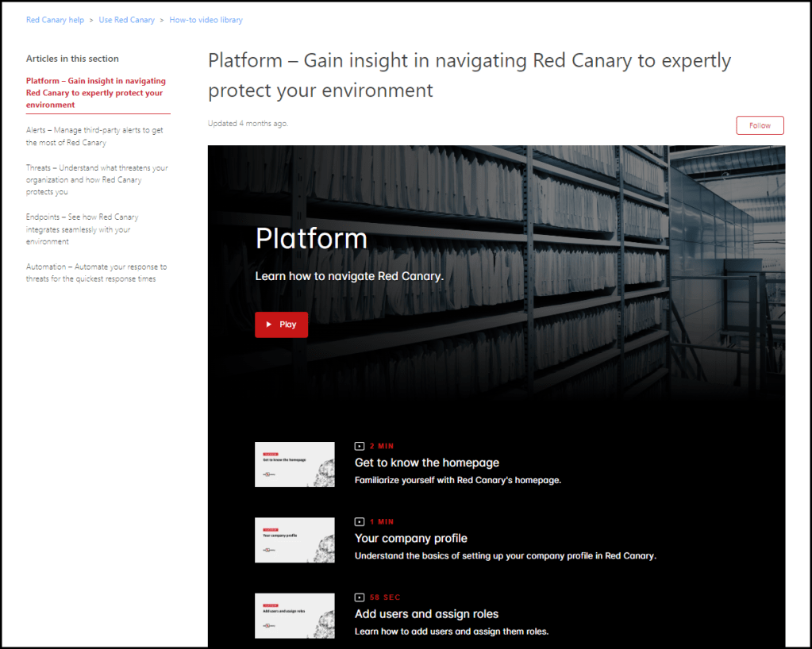The image size is (812, 649).
Task: Click the red Play button for the Platform video
Action: (x=281, y=324)
